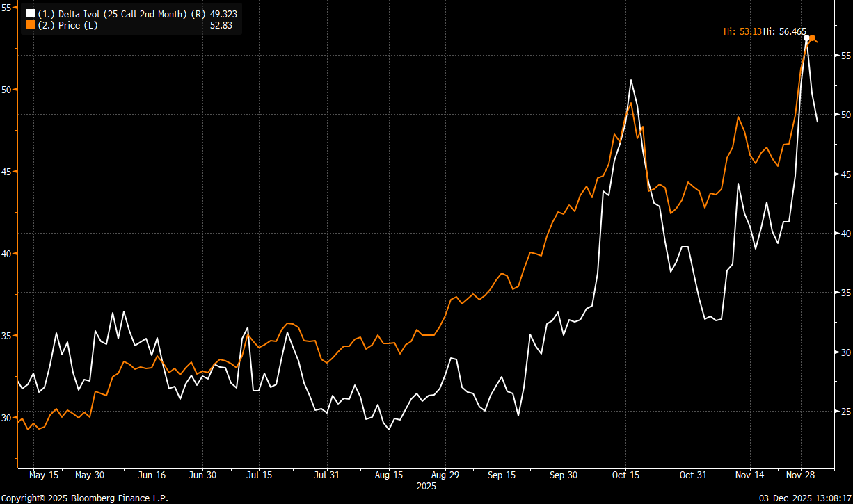Click the '2025' year label under the axis
The height and width of the screenshot is (504, 853).
coord(426,486)
